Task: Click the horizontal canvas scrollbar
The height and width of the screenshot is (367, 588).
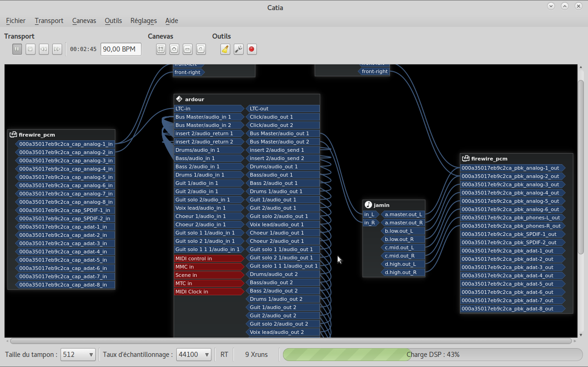Action: coord(291,341)
